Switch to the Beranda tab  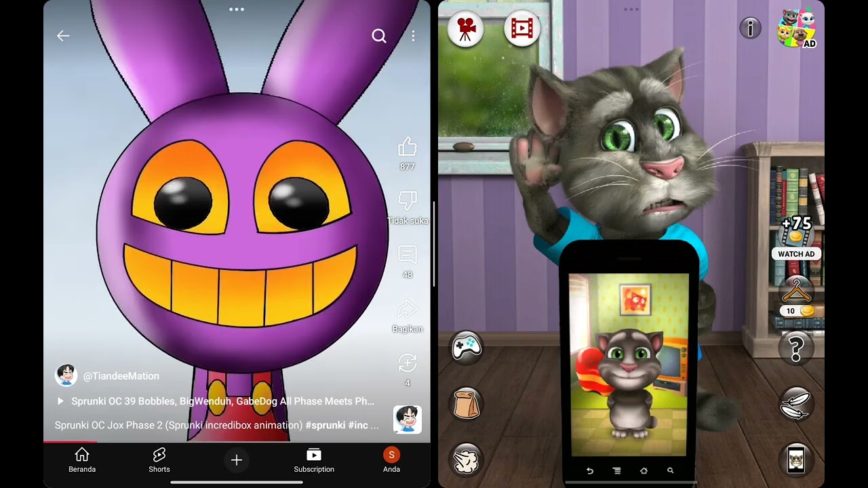click(x=82, y=460)
